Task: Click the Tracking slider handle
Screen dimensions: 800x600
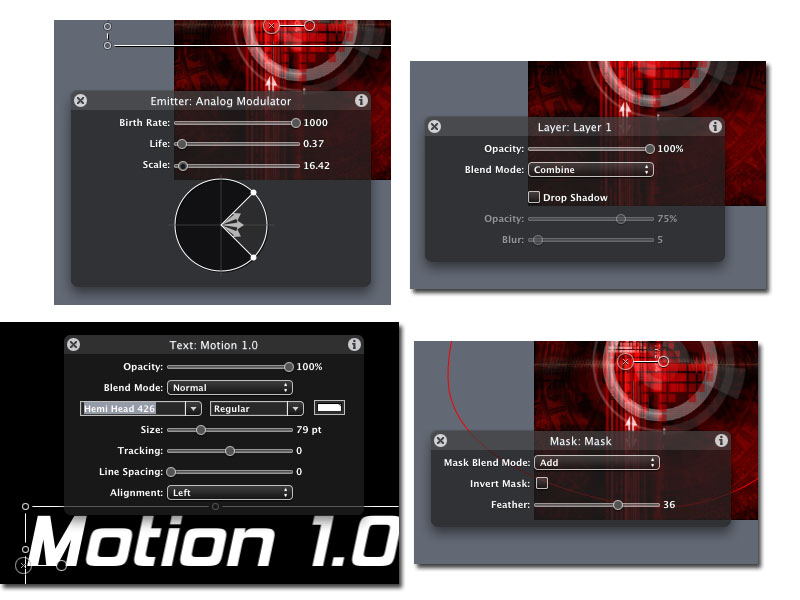Action: coord(230,451)
